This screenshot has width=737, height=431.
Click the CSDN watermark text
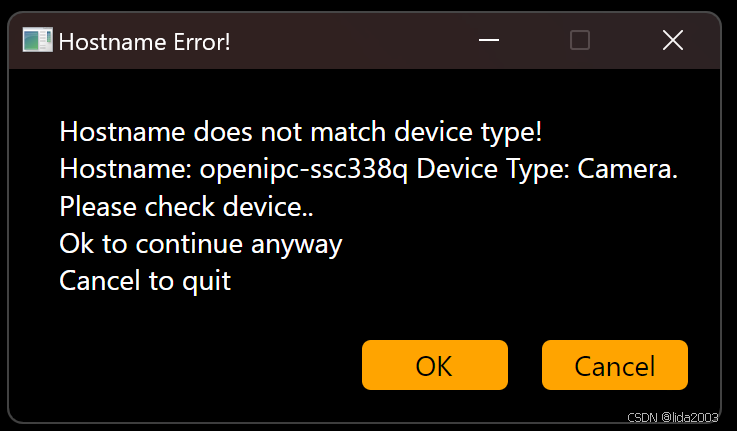(x=642, y=417)
